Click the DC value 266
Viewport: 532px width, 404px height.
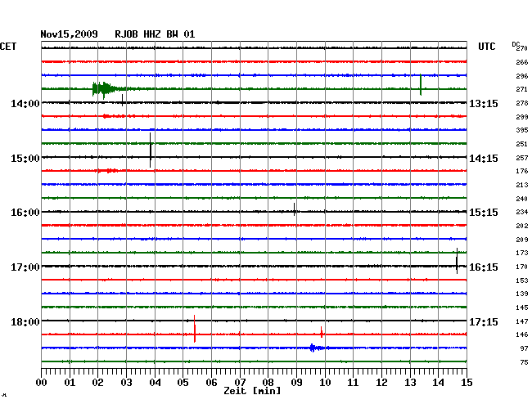coord(522,62)
